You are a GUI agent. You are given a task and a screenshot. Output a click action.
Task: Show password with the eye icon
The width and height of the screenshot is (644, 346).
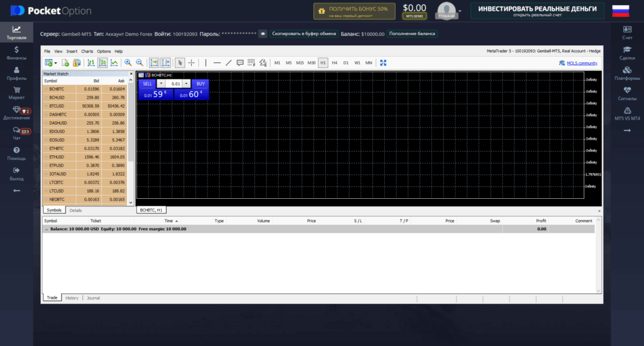tap(263, 33)
